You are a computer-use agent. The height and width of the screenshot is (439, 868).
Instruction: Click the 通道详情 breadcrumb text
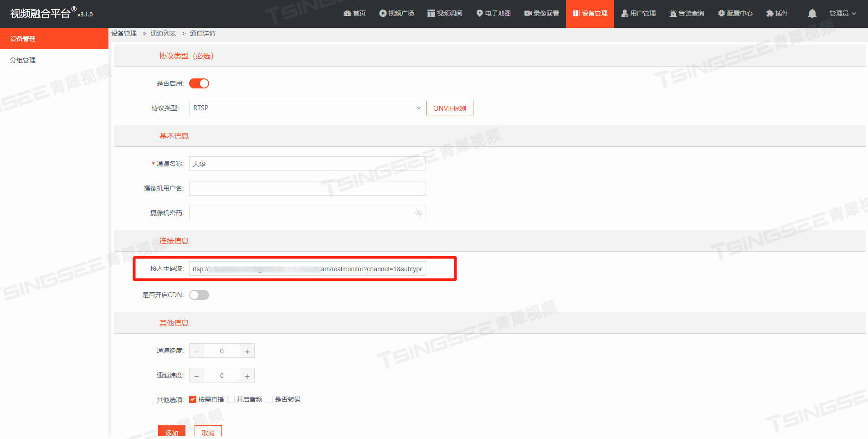pos(203,33)
